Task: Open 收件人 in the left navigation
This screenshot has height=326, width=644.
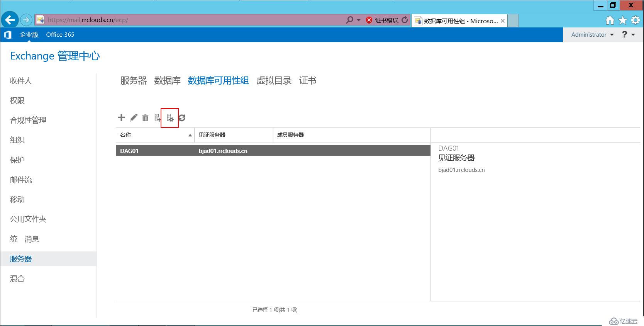Action: point(21,81)
